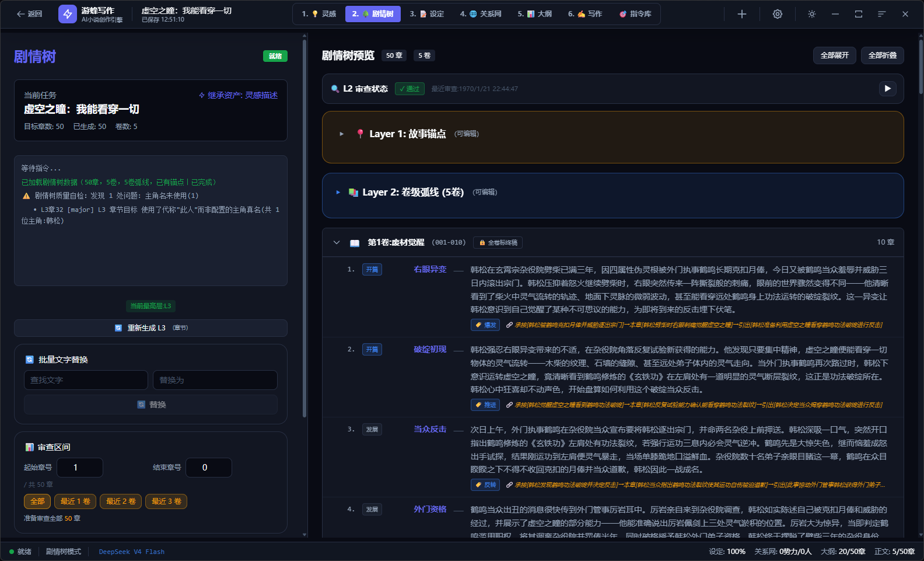Screen dimensions: 924x561
Task: Click the plus icon in title bar
Action: (742, 14)
